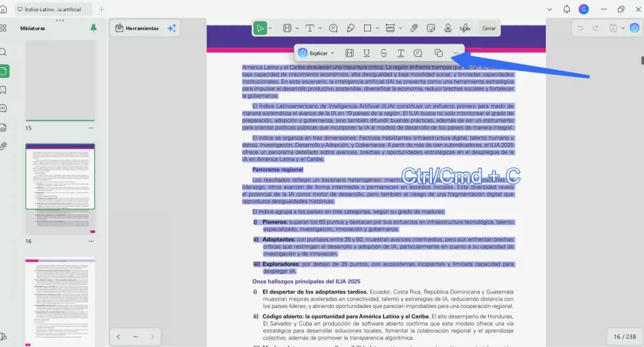Toggle the pin on Miniaturas panel

click(93, 28)
